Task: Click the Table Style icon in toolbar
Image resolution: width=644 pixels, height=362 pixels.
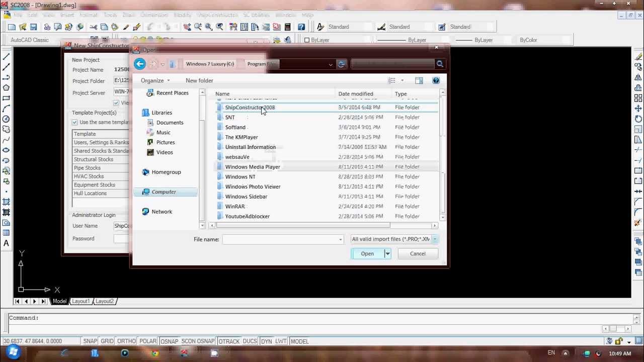Action: click(442, 27)
